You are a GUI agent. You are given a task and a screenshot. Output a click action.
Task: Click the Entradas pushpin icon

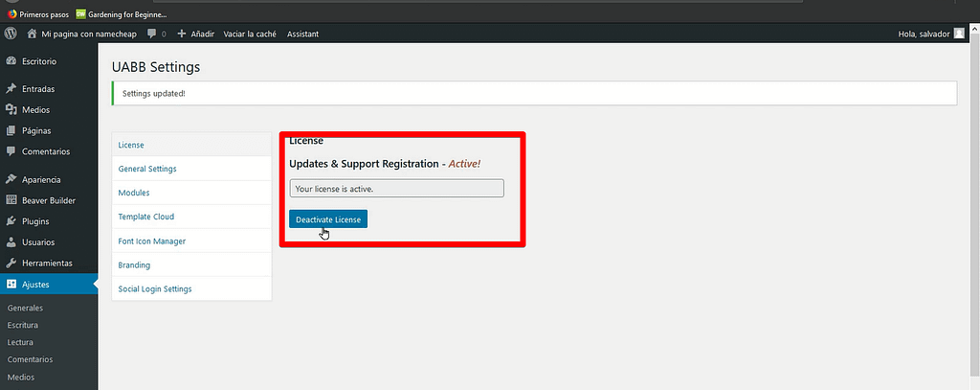tap(11, 89)
